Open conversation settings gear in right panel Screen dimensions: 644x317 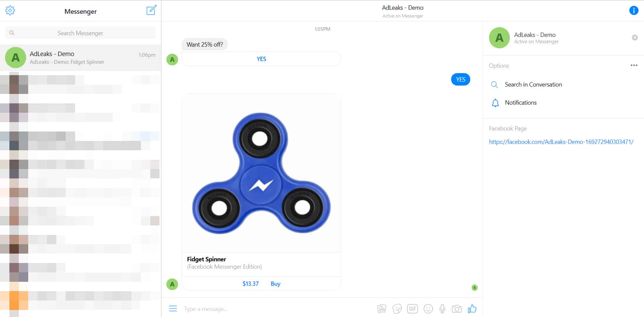click(x=635, y=38)
